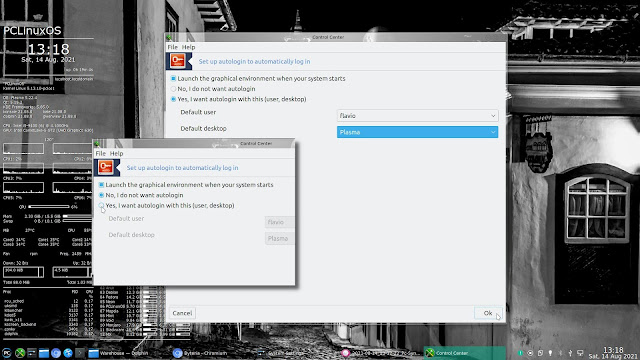Open the Default desktop dropdown showing Plasma
Screen dimensions: 640x360
tap(417, 132)
